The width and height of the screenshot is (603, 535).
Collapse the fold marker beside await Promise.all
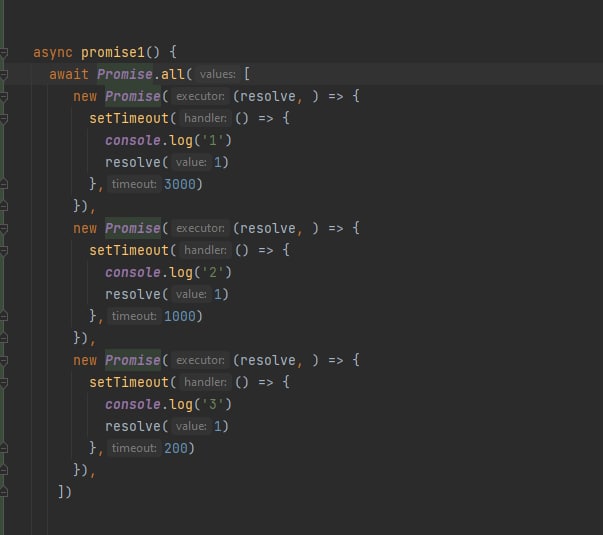click(4, 74)
